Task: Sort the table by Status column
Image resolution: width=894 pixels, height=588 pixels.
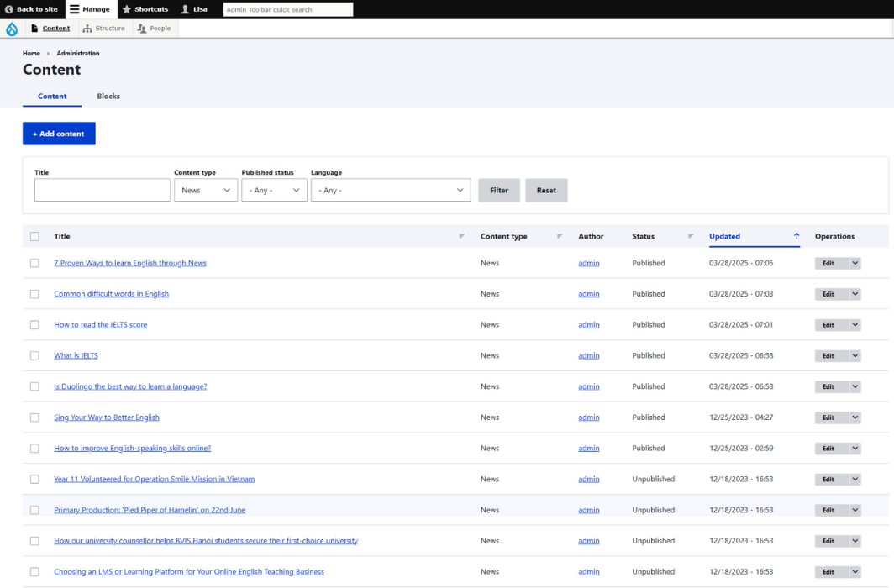Action: (644, 236)
